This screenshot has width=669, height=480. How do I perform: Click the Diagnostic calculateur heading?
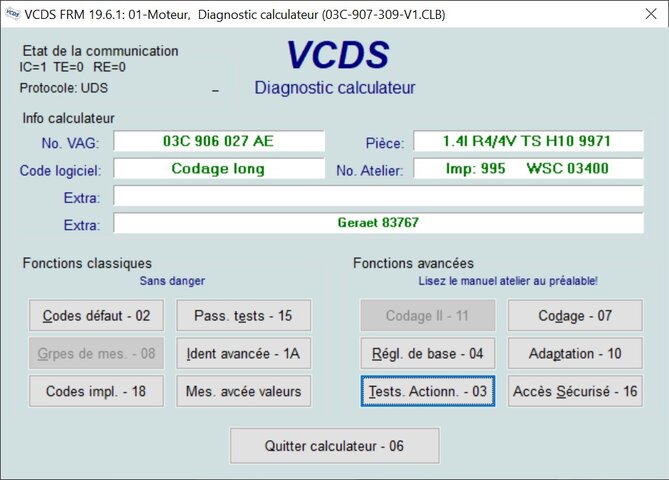click(335, 88)
